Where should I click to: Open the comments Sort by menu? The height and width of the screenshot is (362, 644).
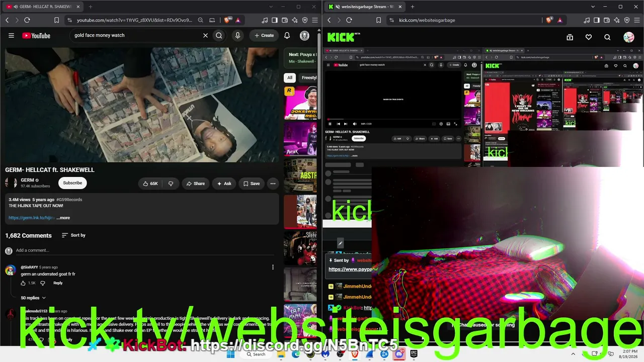point(73,235)
